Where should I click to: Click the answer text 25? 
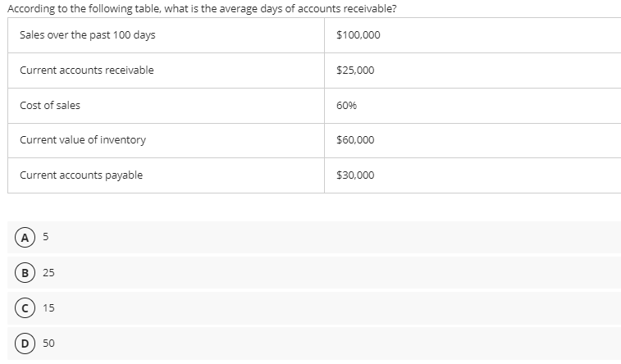point(48,274)
